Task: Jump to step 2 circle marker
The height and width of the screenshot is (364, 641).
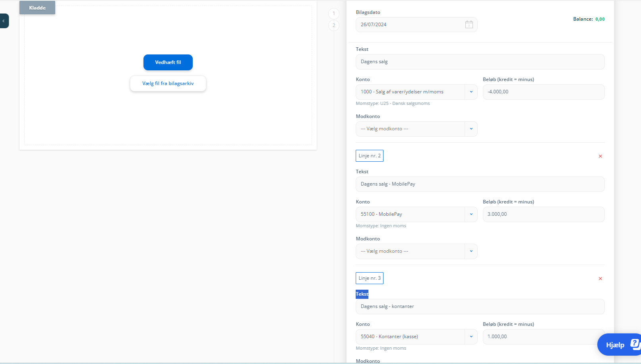Action: [334, 25]
